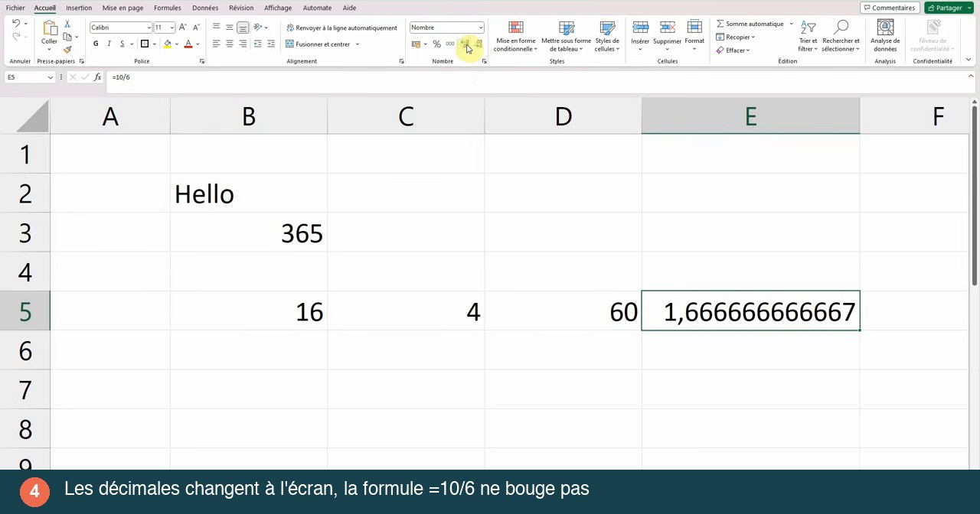Apply the red font color A
Screen dimensions: 980x514
tap(188, 44)
